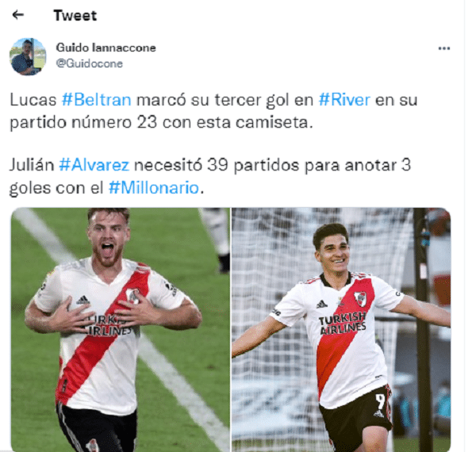Open the #Millonario hashtag
Screen dimensions: 476x452
(x=154, y=187)
